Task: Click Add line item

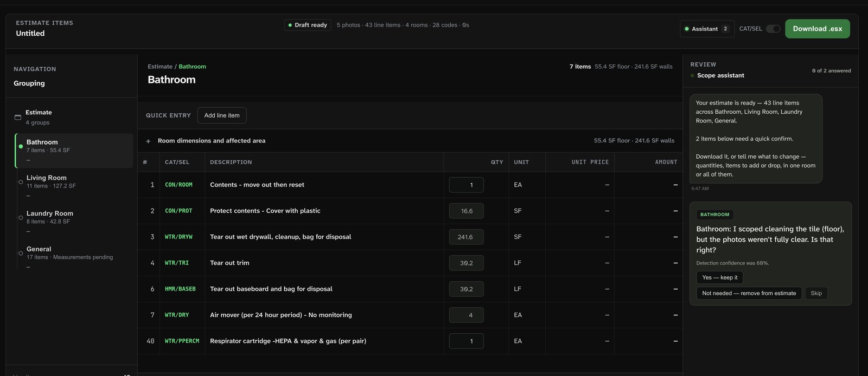Action: pos(222,115)
